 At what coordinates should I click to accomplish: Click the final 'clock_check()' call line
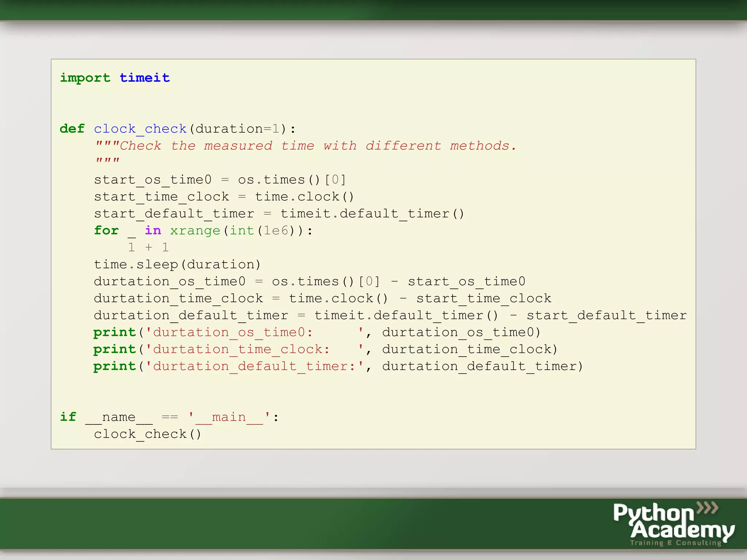click(x=147, y=434)
